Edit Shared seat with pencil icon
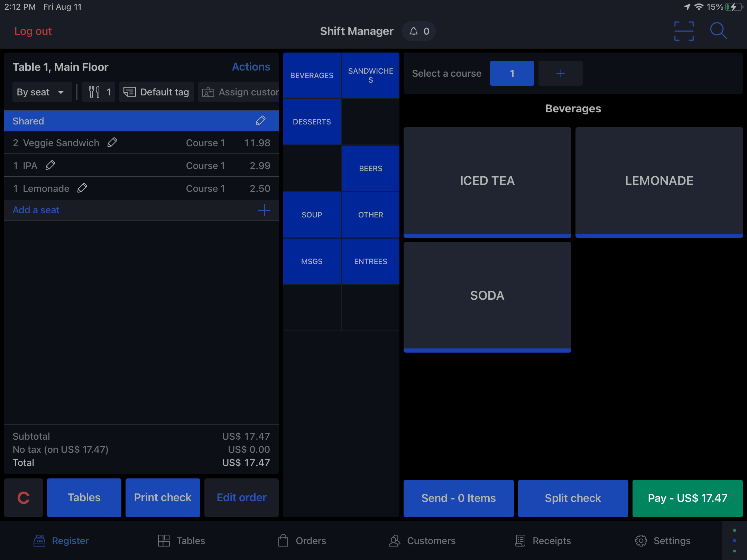Viewport: 747px width, 560px height. [x=260, y=121]
